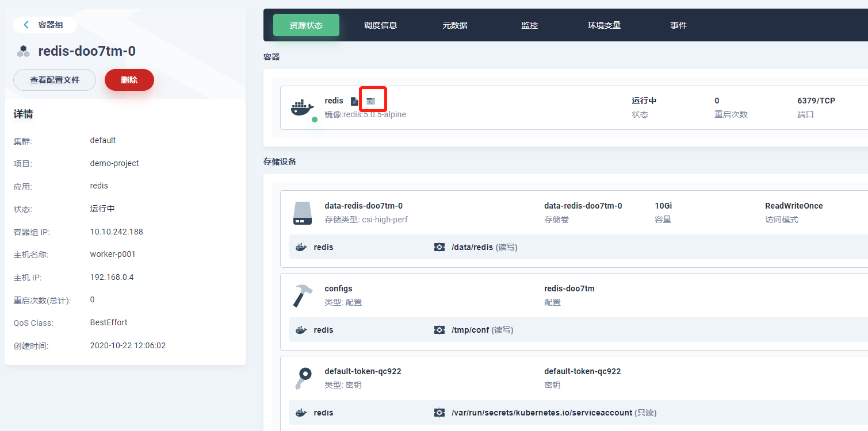Click the /tmp/conf mount path
The height and width of the screenshot is (431, 868).
coord(470,330)
